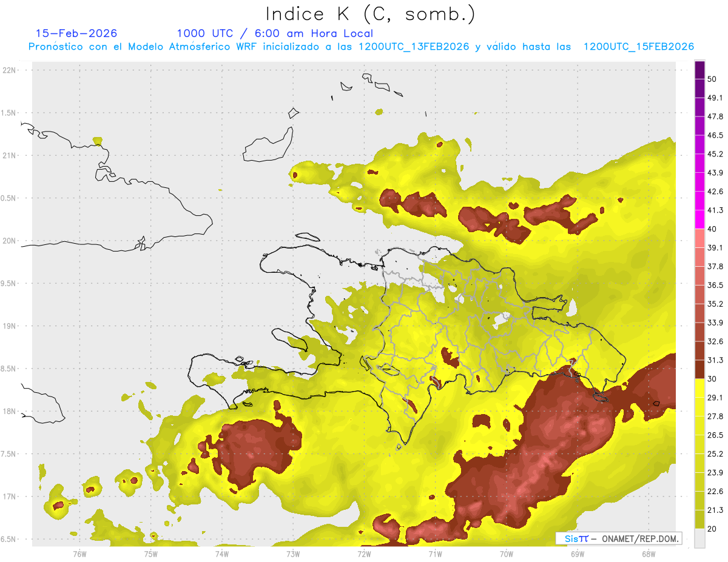Click the 70W longitude axis label
Screen dimensions: 728x562
click(x=506, y=554)
